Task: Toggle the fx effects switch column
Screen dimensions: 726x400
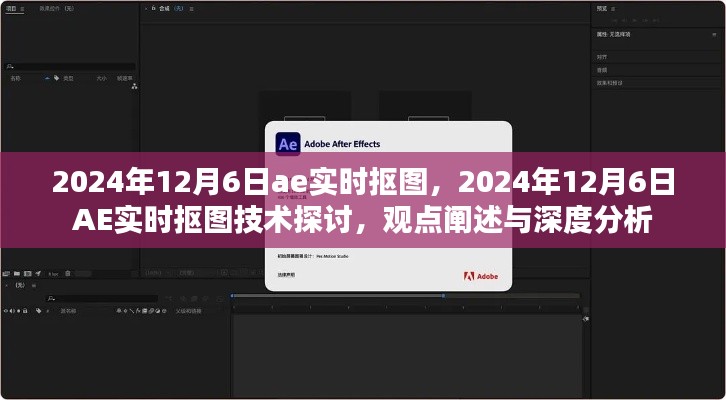Action: tap(138, 311)
